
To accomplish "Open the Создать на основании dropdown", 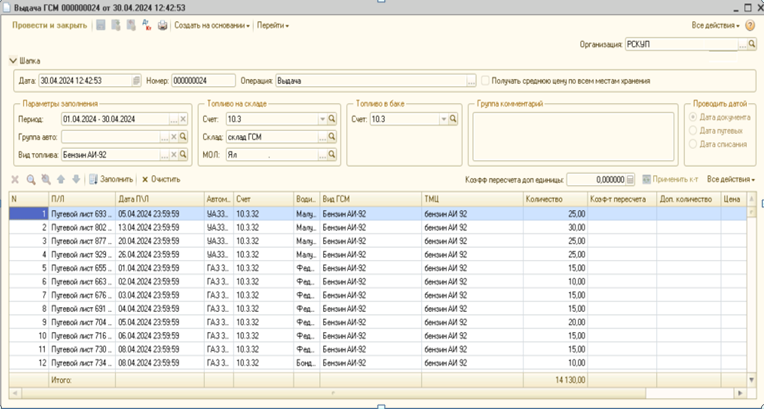I will [211, 24].
